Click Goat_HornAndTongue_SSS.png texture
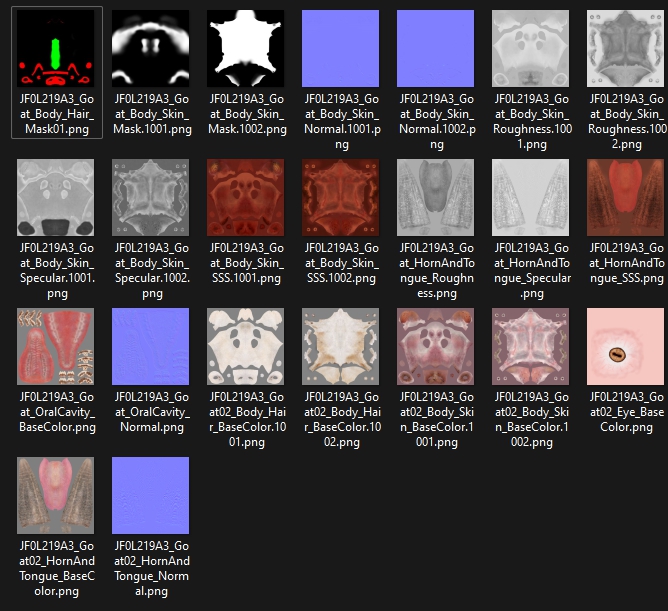Viewport: 668px width, 611px height. coord(626,198)
